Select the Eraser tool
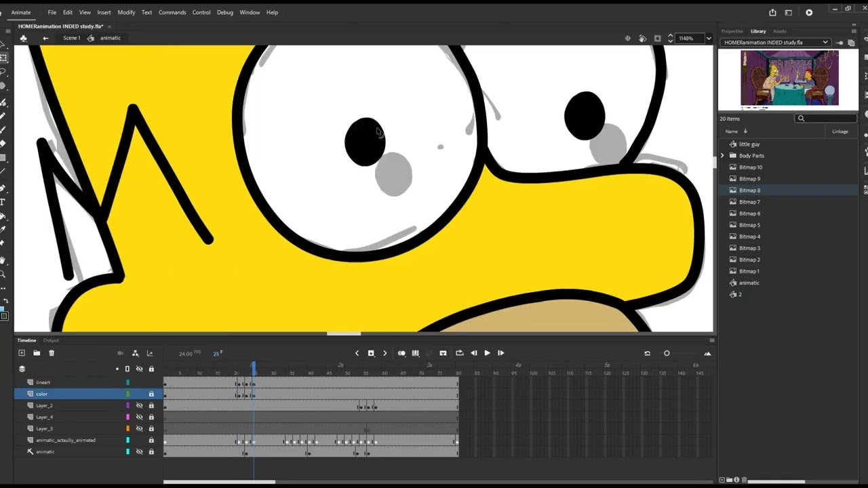This screenshot has width=868, height=488. click(x=3, y=143)
